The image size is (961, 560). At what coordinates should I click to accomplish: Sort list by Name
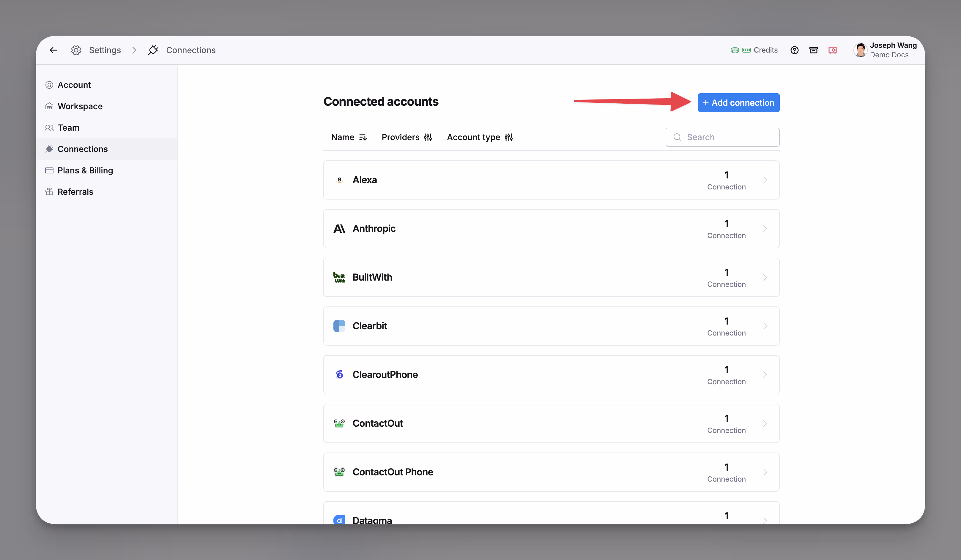pos(349,137)
